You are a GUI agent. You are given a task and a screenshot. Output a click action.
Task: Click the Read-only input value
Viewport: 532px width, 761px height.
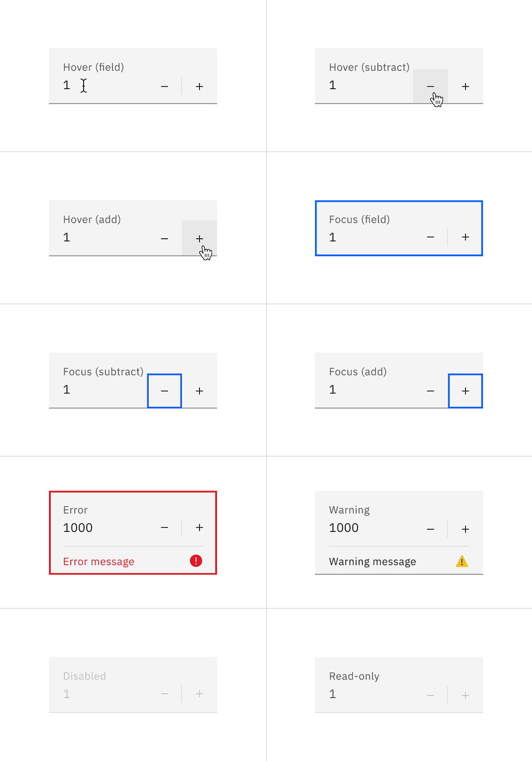(332, 694)
